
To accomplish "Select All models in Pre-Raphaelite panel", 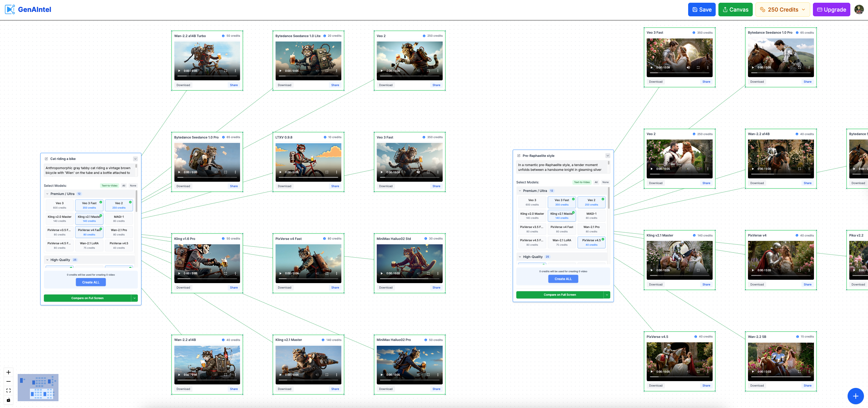I will (x=596, y=182).
